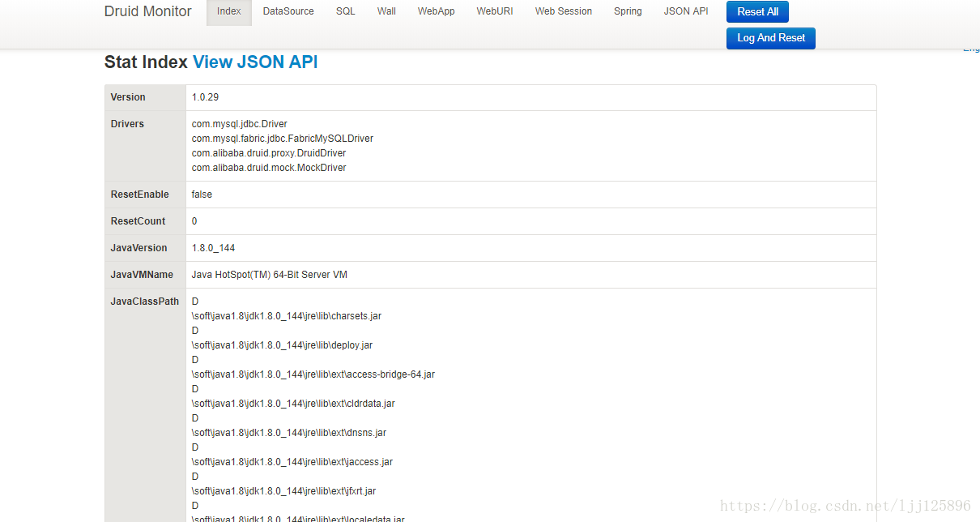Click the Stat Index heading text
The image size is (980, 522).
coord(146,62)
